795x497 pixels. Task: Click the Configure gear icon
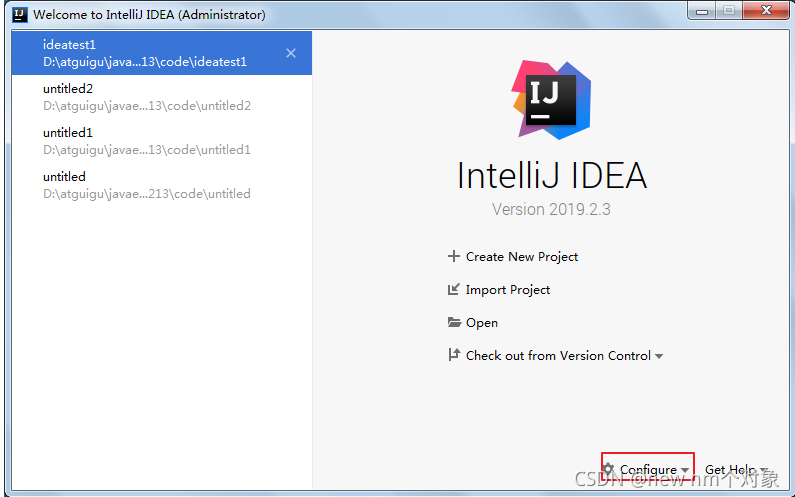click(x=609, y=469)
